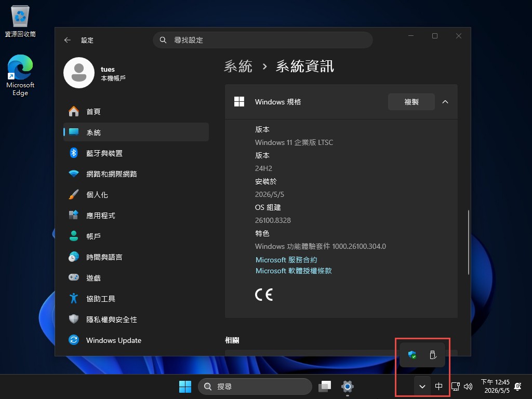Open the Microsoft 服務合約 link

[286, 260]
